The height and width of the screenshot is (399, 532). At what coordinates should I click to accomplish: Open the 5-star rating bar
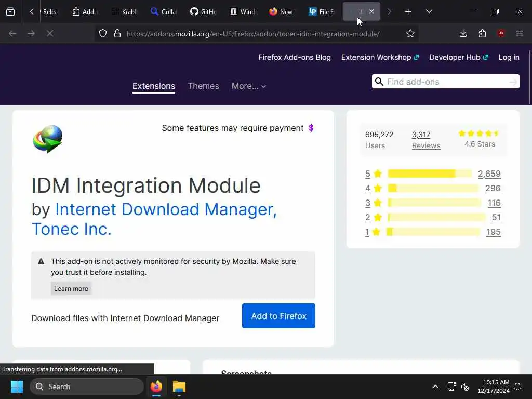pos(430,174)
